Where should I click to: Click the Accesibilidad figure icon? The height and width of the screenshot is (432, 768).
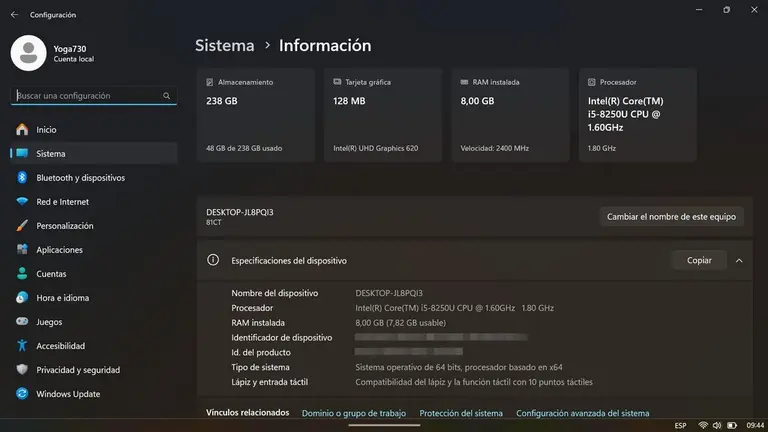pyautogui.click(x=22, y=345)
